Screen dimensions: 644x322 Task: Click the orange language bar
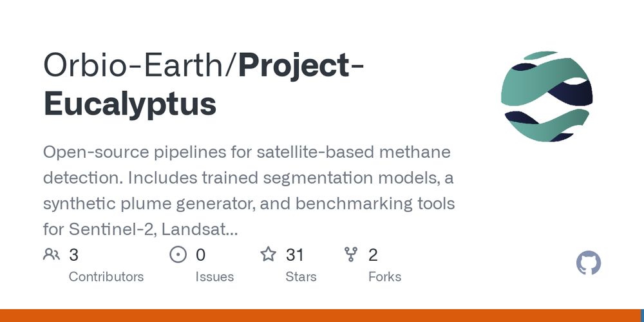click(x=320, y=316)
